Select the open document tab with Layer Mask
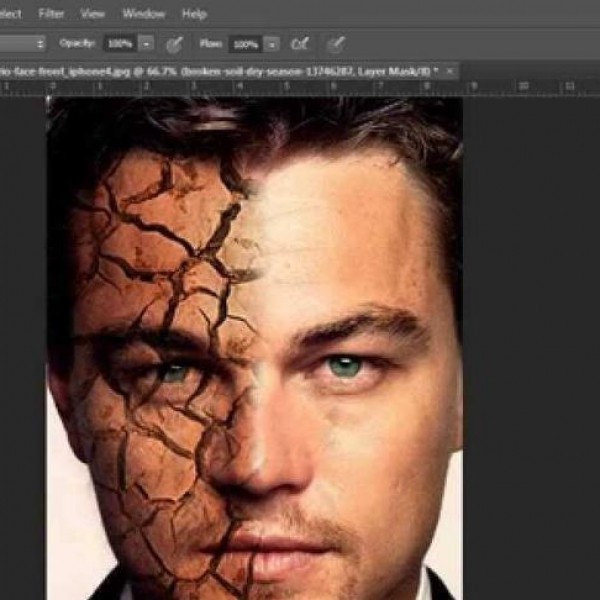This screenshot has height=600, width=600. pyautogui.click(x=220, y=72)
